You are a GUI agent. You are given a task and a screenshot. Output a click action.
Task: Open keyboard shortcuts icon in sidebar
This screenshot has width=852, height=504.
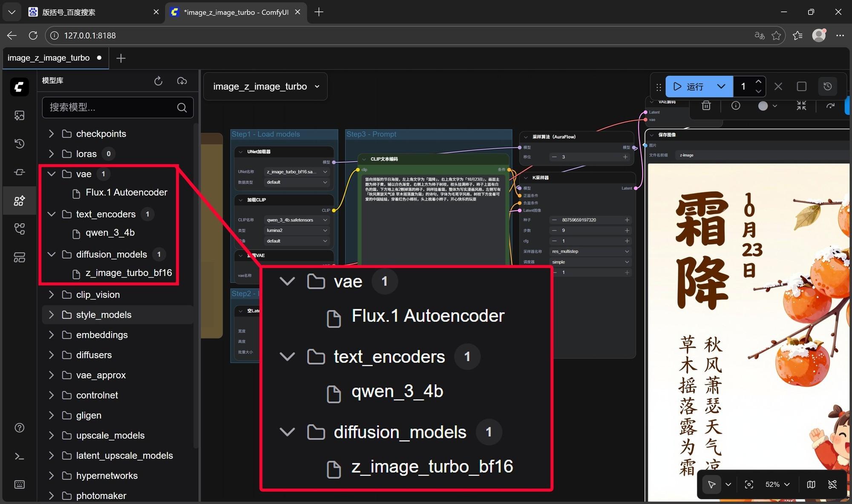(x=20, y=484)
